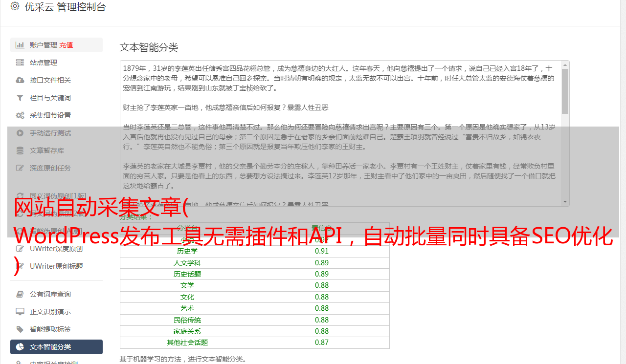The width and height of the screenshot is (626, 364).
Task: Click the tag icon for 智能提取标签
Action: point(20,329)
